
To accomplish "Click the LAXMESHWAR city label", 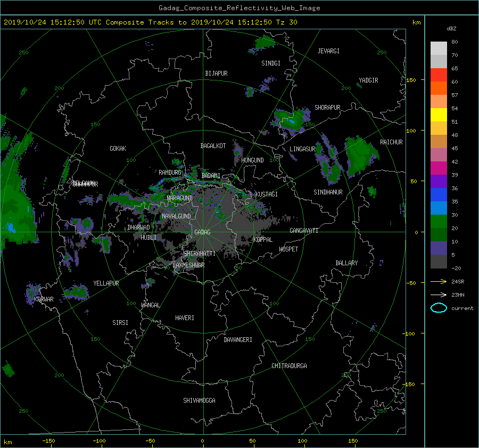I will tap(188, 265).
